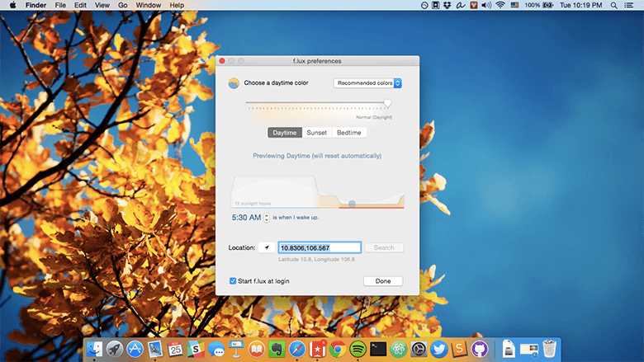Screen dimensions: 644x362
Task: Open Google Chrome from the dock
Action: pos(337,349)
